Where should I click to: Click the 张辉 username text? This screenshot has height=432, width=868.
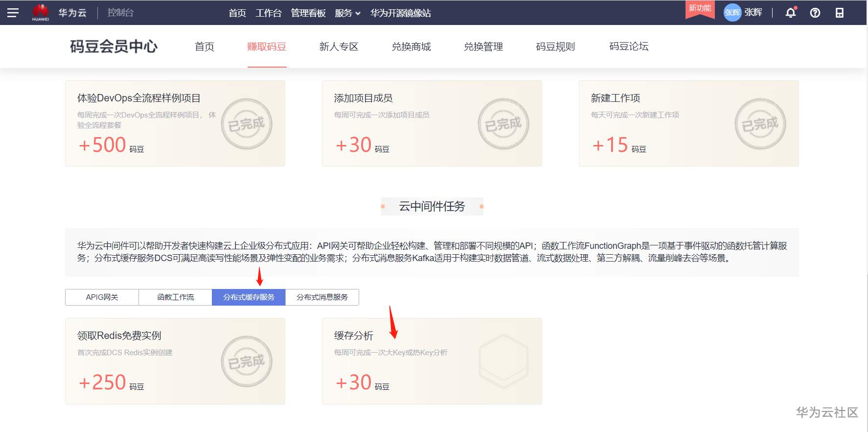point(754,13)
